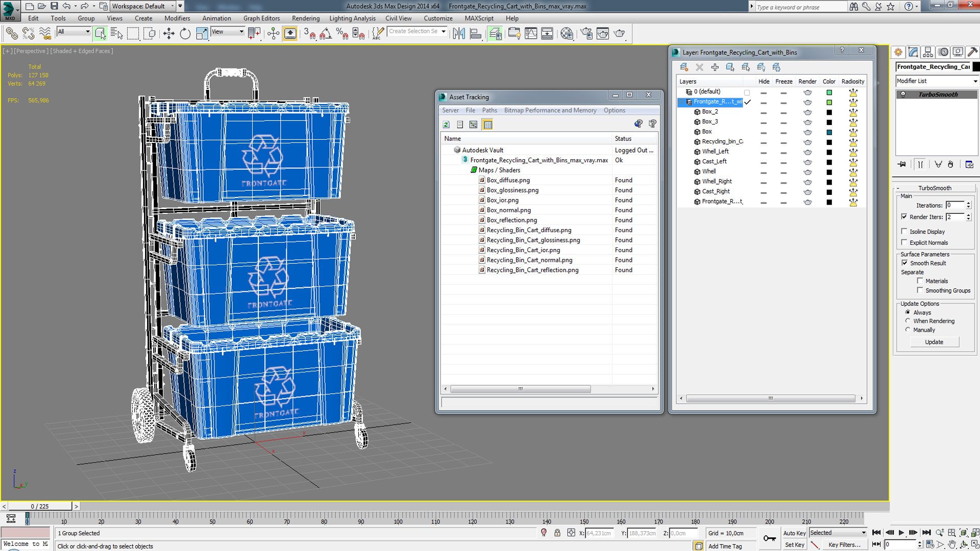Open Workspace Default dropdown
The height and width of the screenshot is (551, 980).
(x=143, y=6)
